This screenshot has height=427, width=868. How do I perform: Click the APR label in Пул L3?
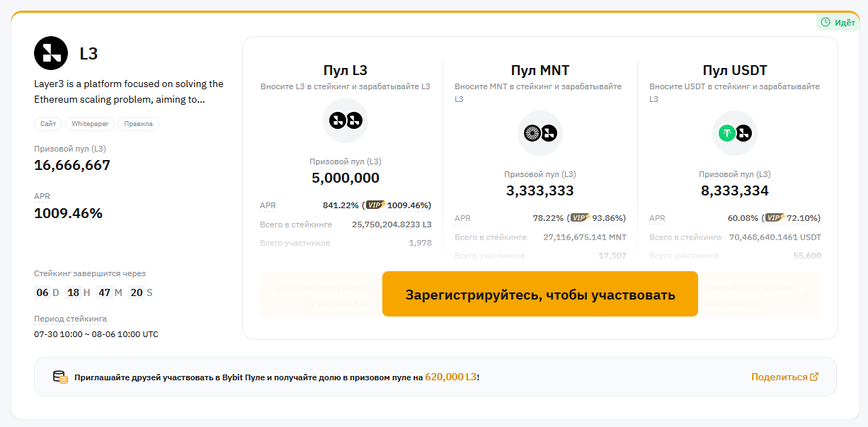268,205
